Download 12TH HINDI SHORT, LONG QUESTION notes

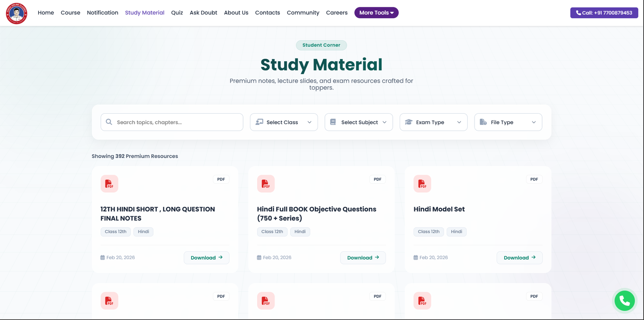(206, 258)
